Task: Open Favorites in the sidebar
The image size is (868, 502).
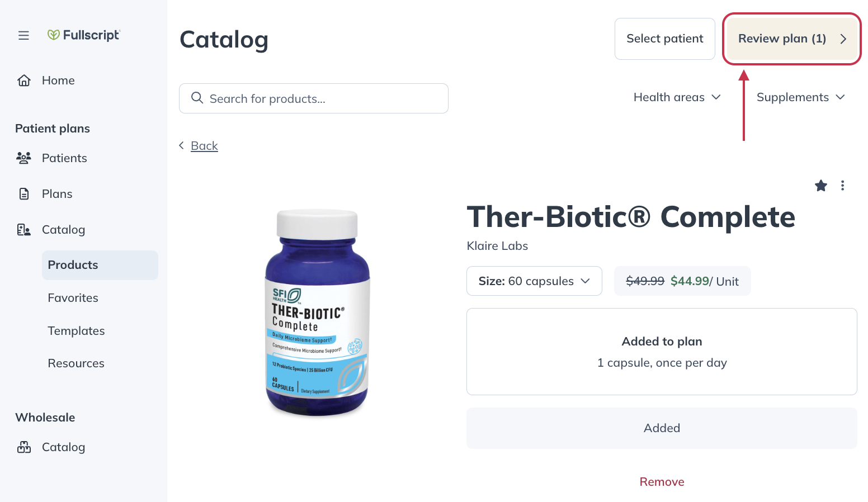Action: coord(73,298)
